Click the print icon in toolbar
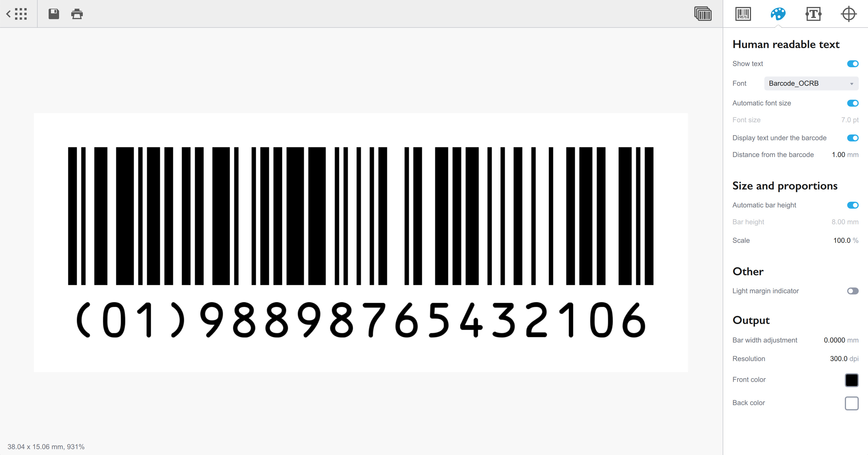This screenshot has width=868, height=455. click(77, 14)
